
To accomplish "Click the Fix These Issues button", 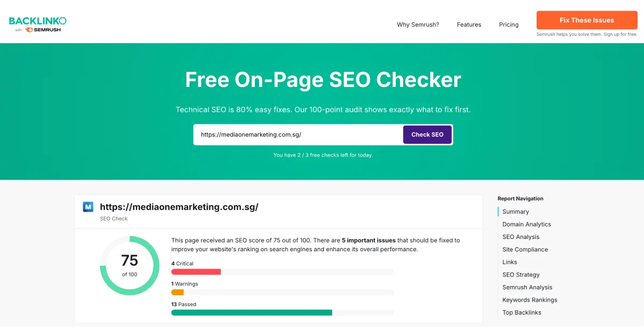I will click(586, 20).
